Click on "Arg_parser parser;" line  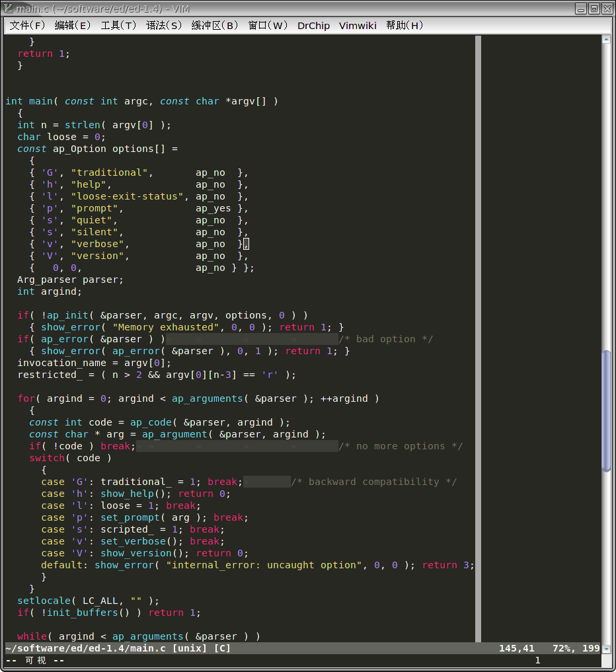(x=70, y=280)
